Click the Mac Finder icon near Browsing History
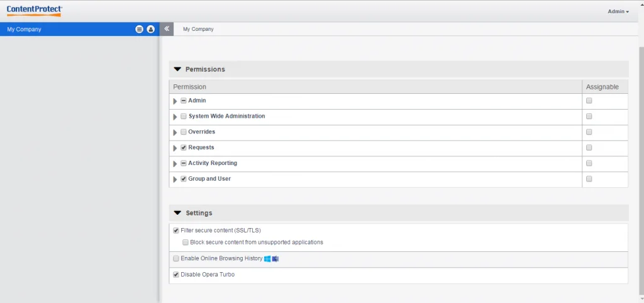 (275, 258)
